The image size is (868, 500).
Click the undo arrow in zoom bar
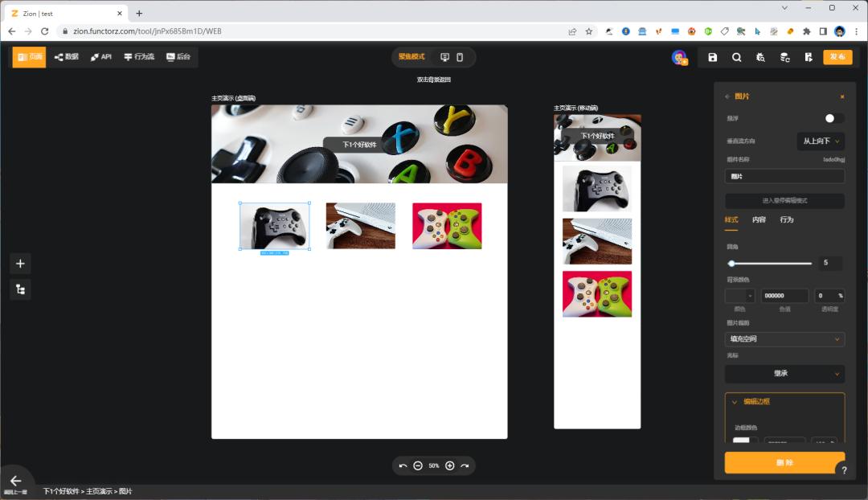pos(403,465)
